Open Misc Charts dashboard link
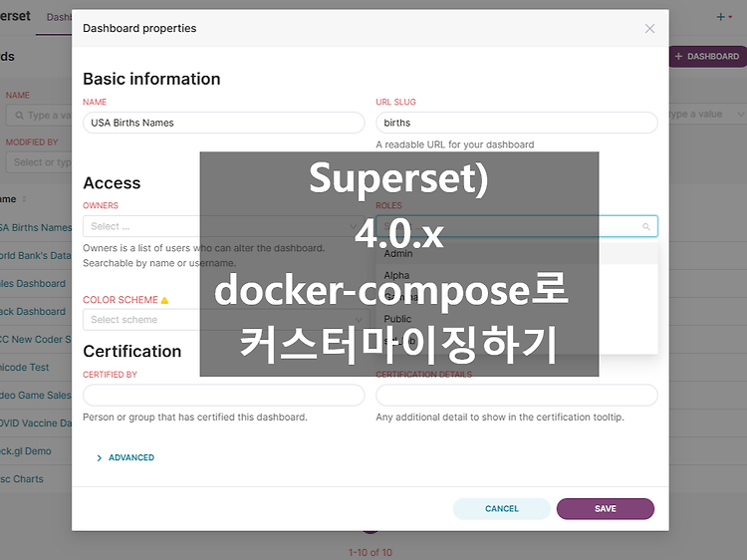 pyautogui.click(x=22, y=479)
